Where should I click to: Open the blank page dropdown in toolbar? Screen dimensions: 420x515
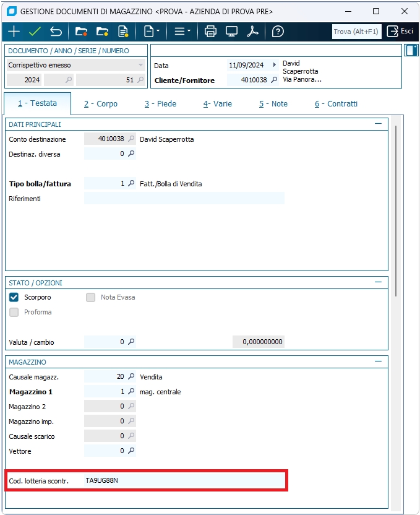pyautogui.click(x=152, y=32)
